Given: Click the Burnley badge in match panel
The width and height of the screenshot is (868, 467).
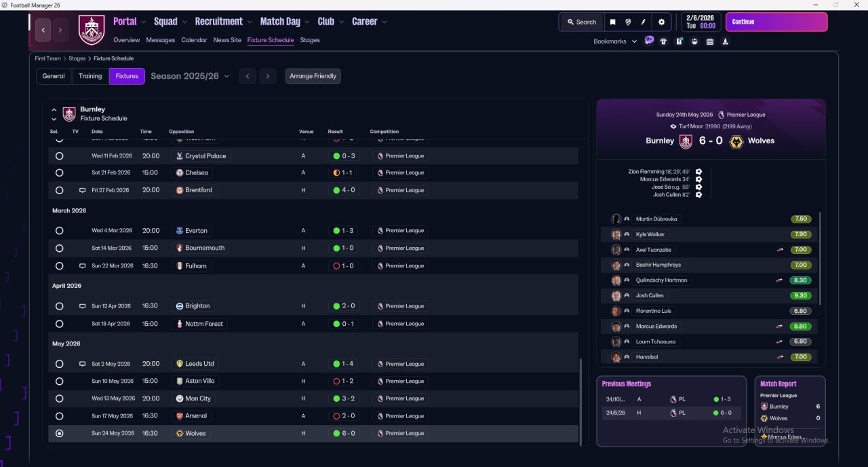Looking at the screenshot, I should tap(686, 141).
